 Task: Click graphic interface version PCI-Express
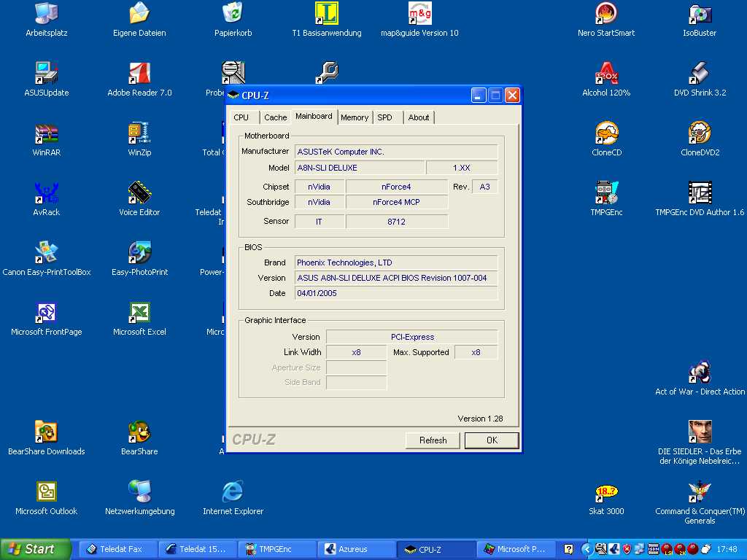(x=412, y=337)
